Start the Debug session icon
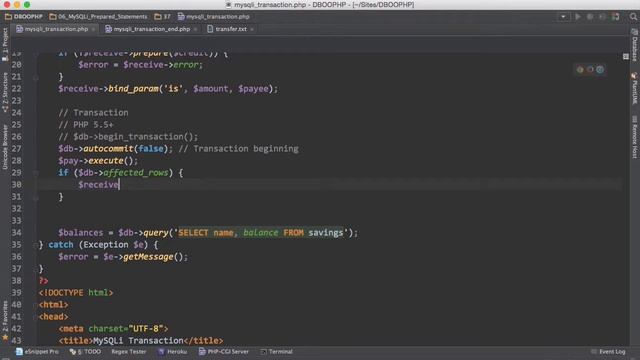Screen dimensions: 640x360 590,17
